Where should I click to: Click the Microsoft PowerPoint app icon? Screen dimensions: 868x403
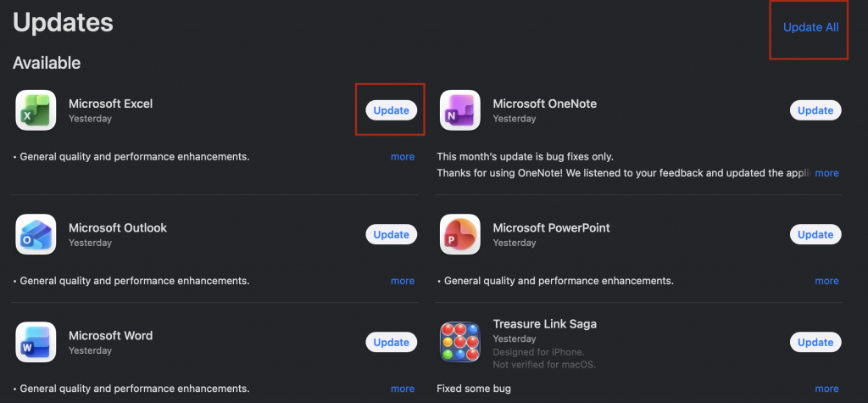(x=460, y=234)
